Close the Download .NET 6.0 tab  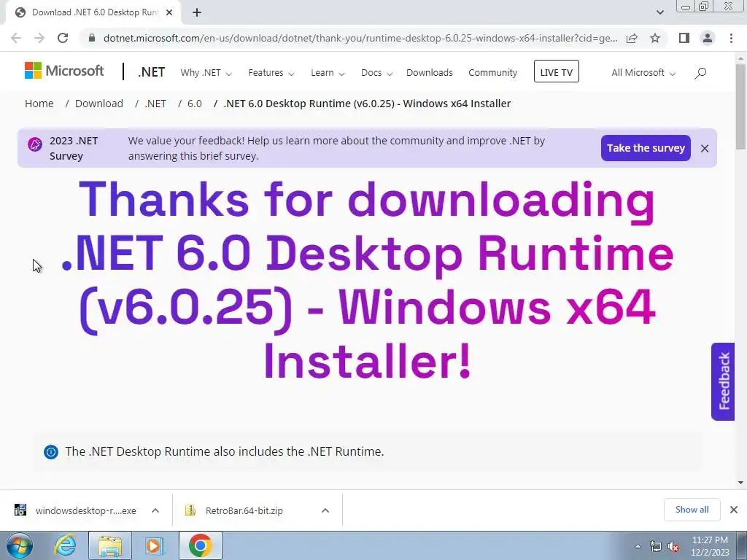pyautogui.click(x=169, y=12)
